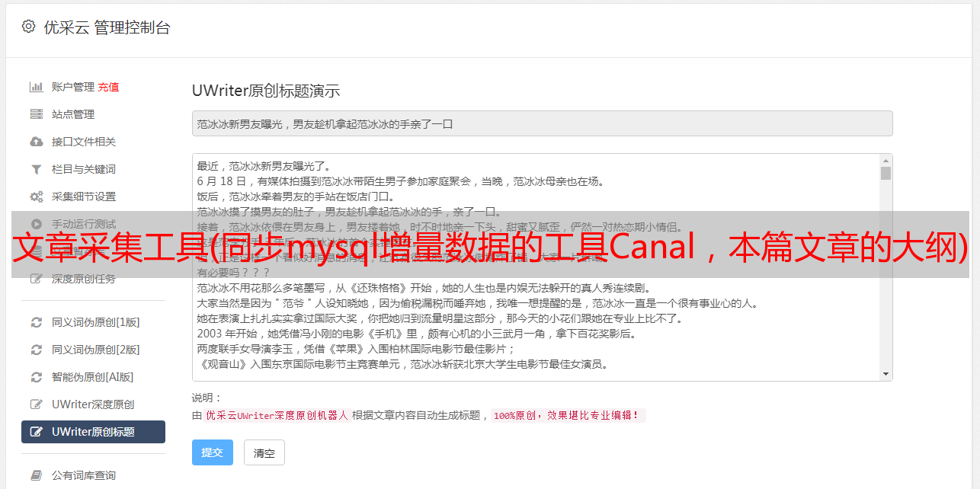Click inside the article content text area

536,267
